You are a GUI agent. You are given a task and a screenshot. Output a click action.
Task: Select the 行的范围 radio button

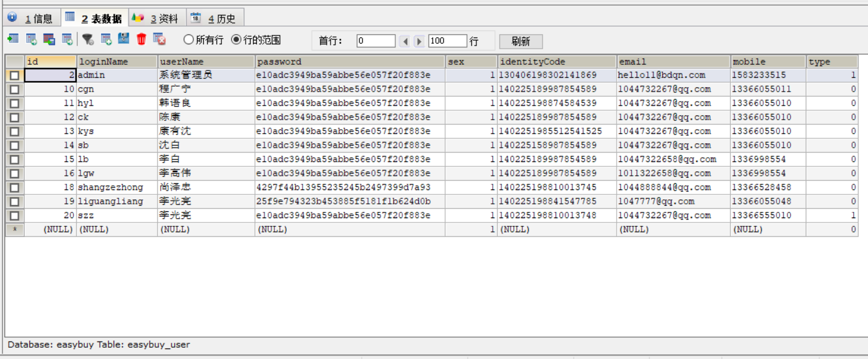coord(256,40)
